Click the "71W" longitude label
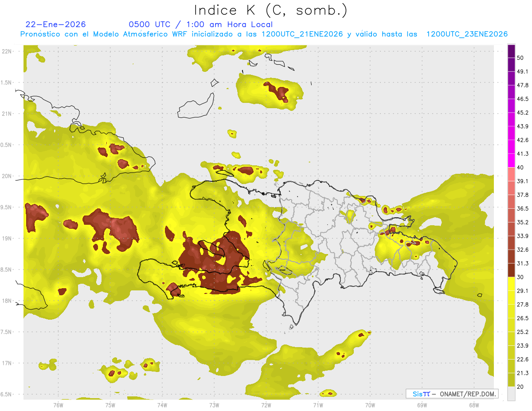Screen dimensions: 532x411 [x=318, y=405]
